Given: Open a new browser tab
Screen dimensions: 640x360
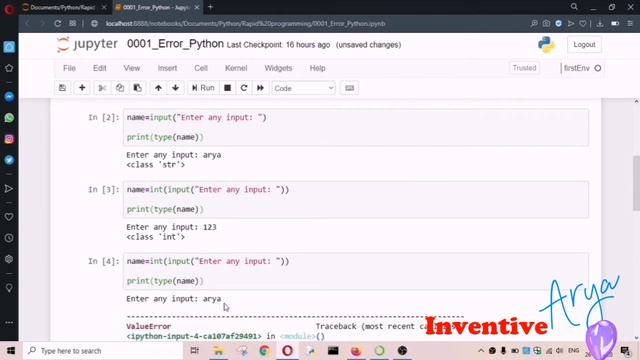Looking at the screenshot, I should (x=211, y=7).
